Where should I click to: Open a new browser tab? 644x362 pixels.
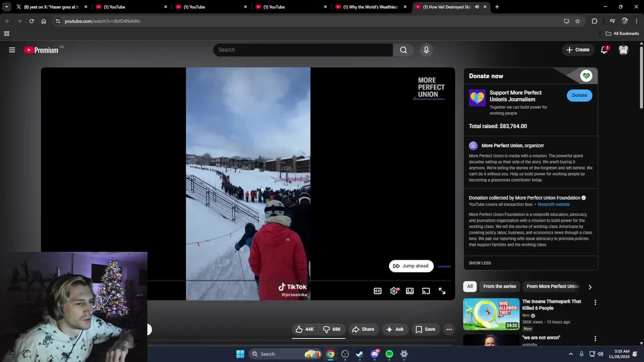pos(497,7)
